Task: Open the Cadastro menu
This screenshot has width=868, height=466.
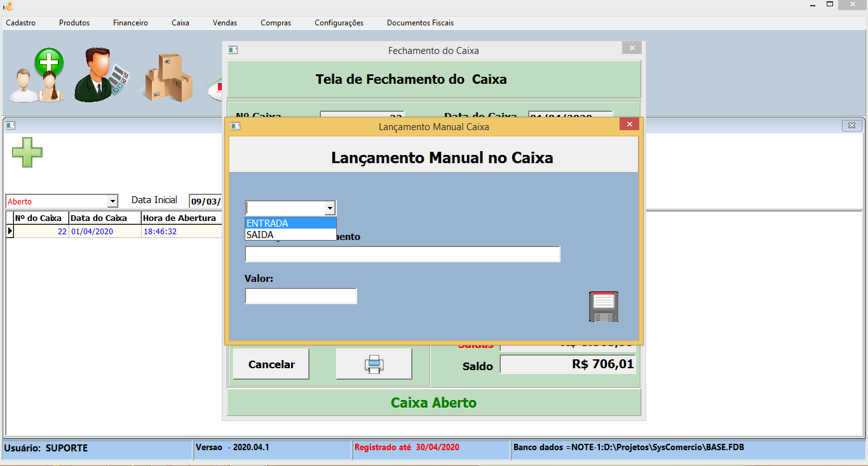Action: coord(20,22)
